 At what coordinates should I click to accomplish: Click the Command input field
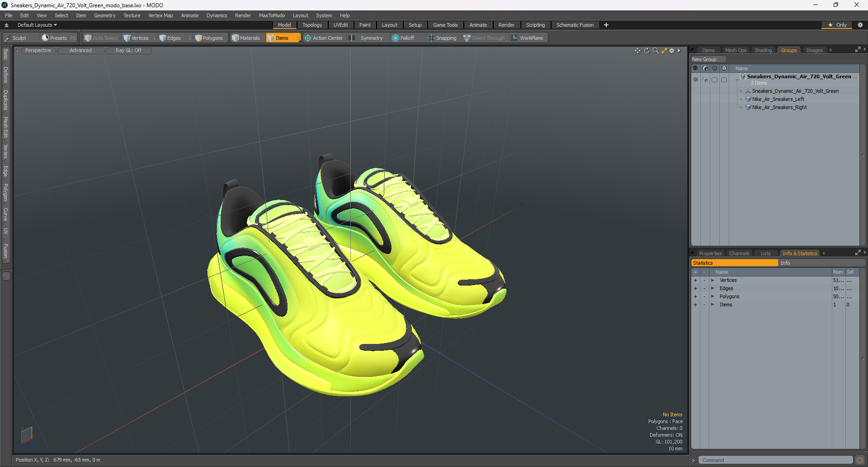click(775, 460)
